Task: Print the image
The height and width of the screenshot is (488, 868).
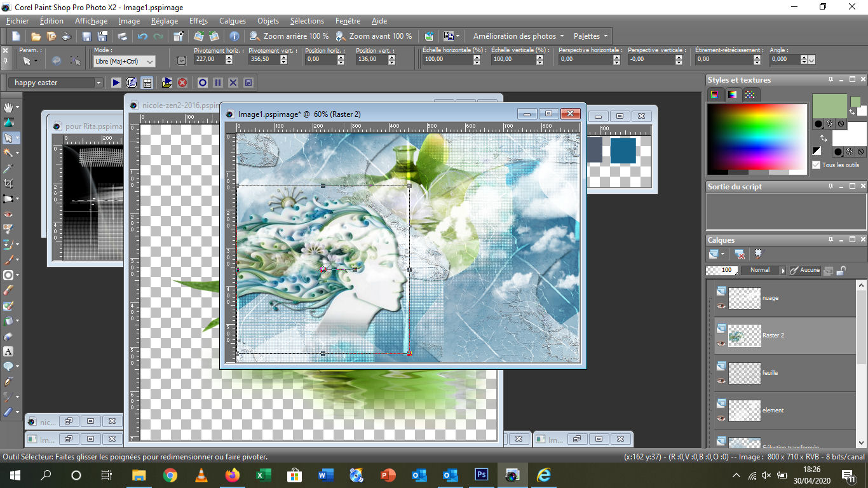Action: (123, 36)
